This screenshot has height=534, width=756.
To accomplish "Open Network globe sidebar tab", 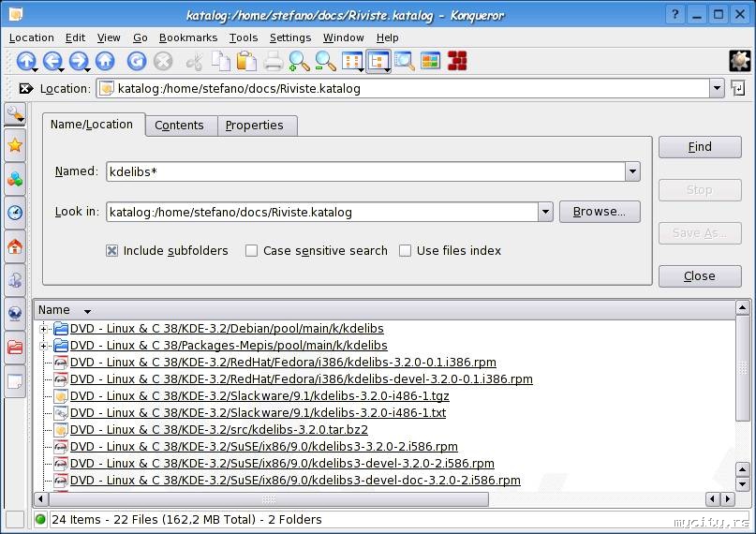I will tap(15, 314).
